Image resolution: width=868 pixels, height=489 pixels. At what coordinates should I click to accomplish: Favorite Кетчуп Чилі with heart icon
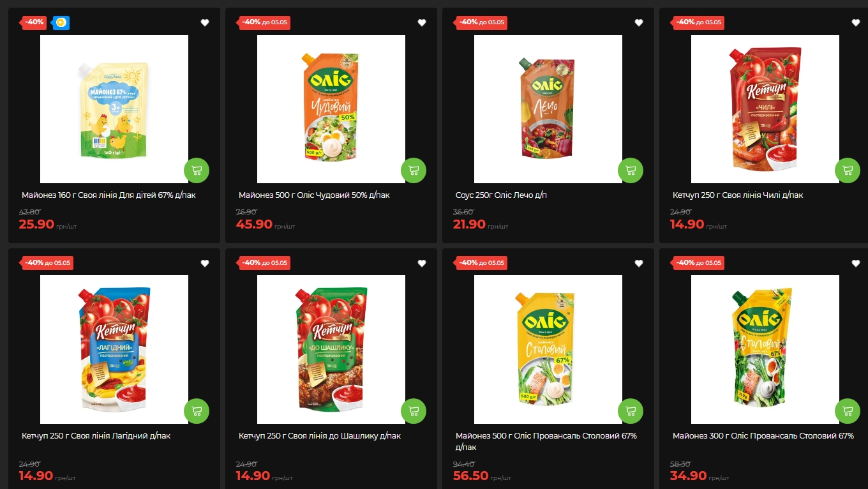pos(856,23)
